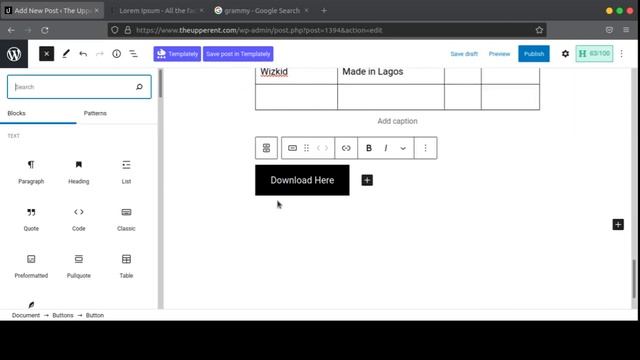Open editor options three-dot menu
This screenshot has height=360, width=640.
(x=622, y=54)
